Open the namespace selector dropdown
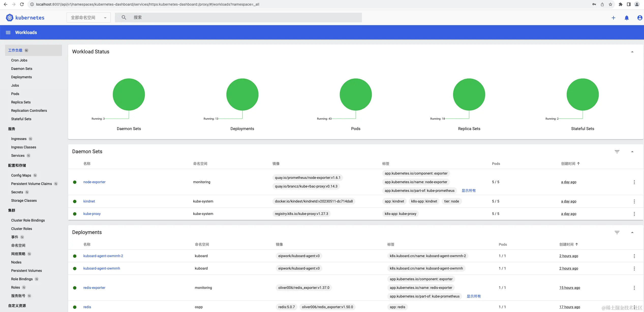 88,18
